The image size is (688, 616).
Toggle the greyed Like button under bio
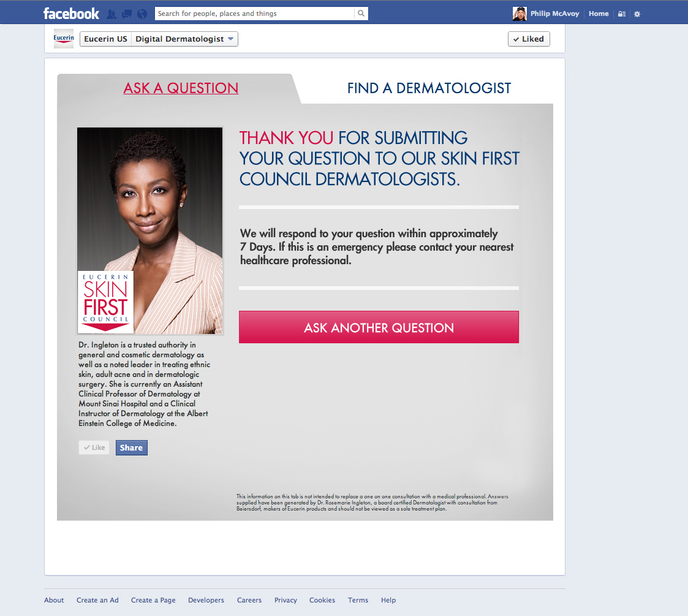pos(94,447)
